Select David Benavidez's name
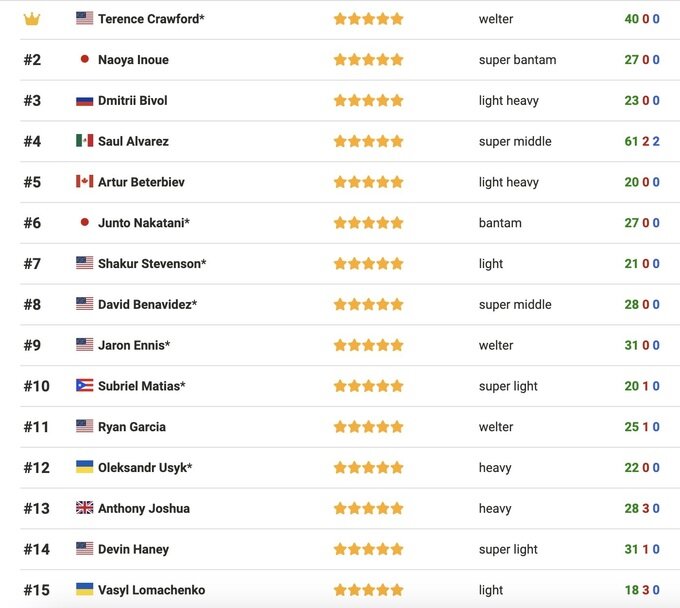This screenshot has width=680, height=608. coord(147,304)
